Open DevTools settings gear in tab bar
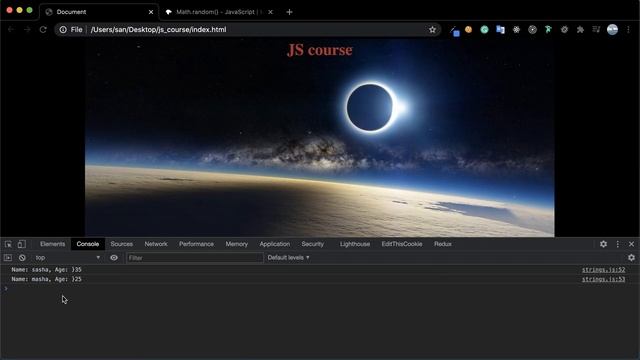Screen dimensions: 640x360 (x=603, y=244)
